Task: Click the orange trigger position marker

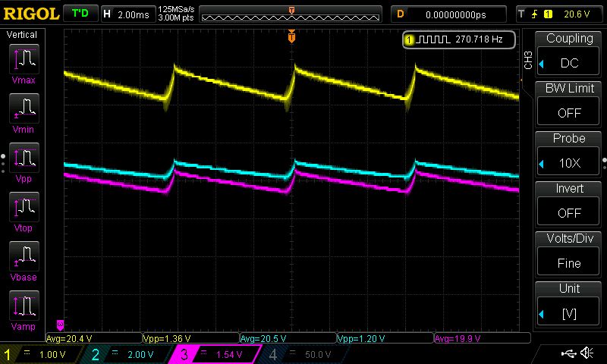Action: tap(291, 36)
